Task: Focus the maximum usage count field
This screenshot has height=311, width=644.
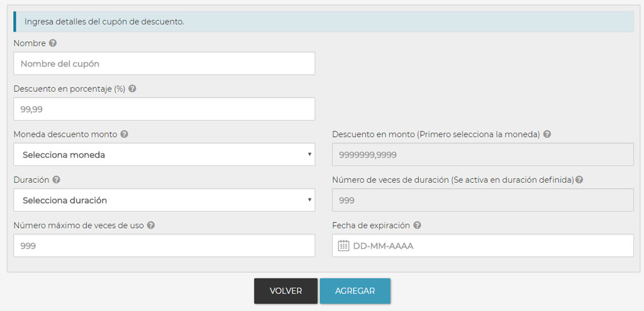Action: point(164,246)
